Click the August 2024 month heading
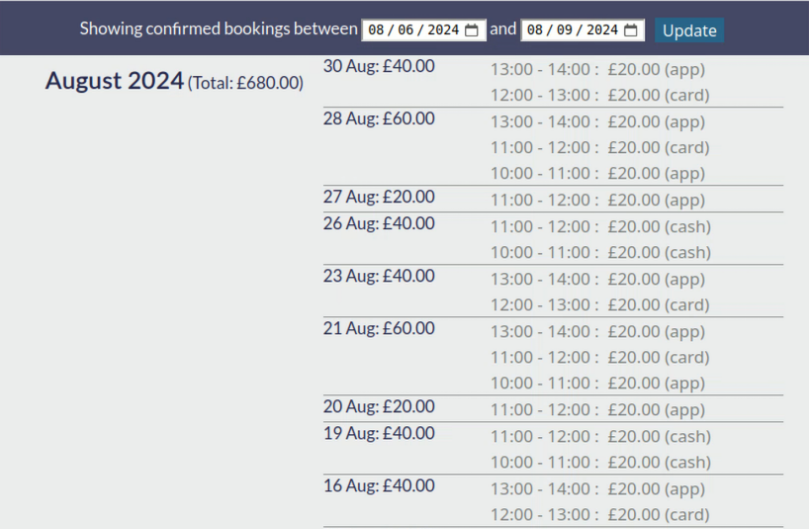Screen dimensions: 809x529 [114, 81]
